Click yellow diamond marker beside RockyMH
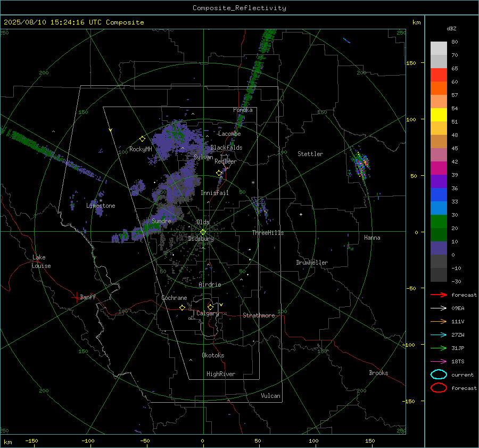 [x=142, y=139]
